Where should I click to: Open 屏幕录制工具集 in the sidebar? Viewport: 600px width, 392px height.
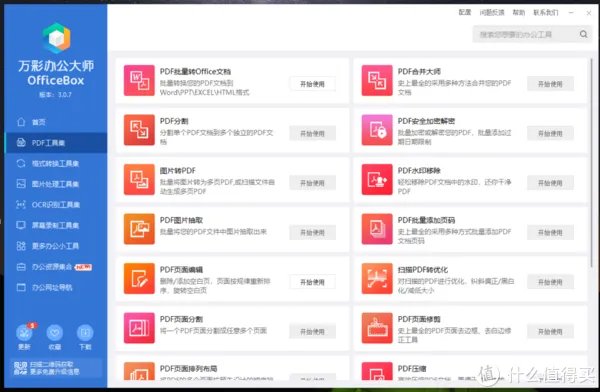[x=56, y=225]
